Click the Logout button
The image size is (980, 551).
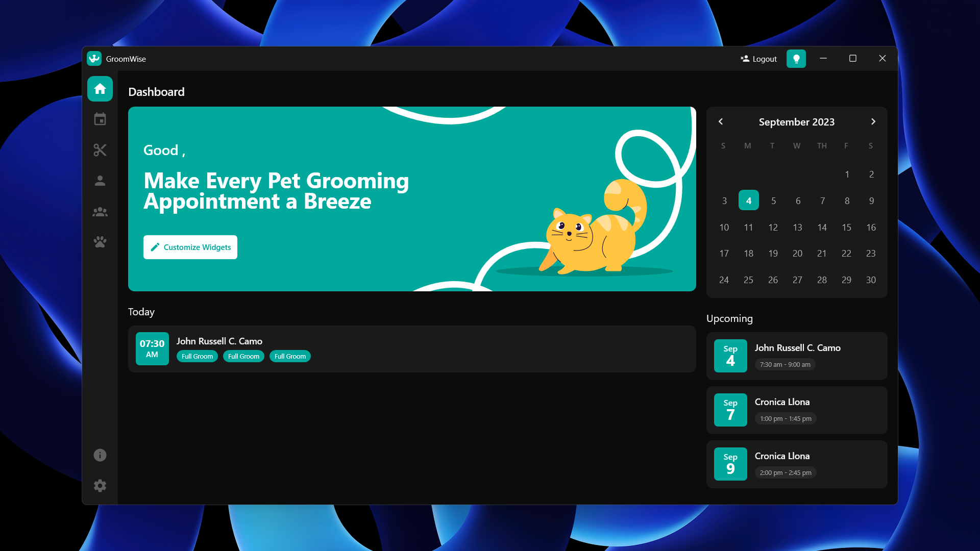(x=758, y=59)
